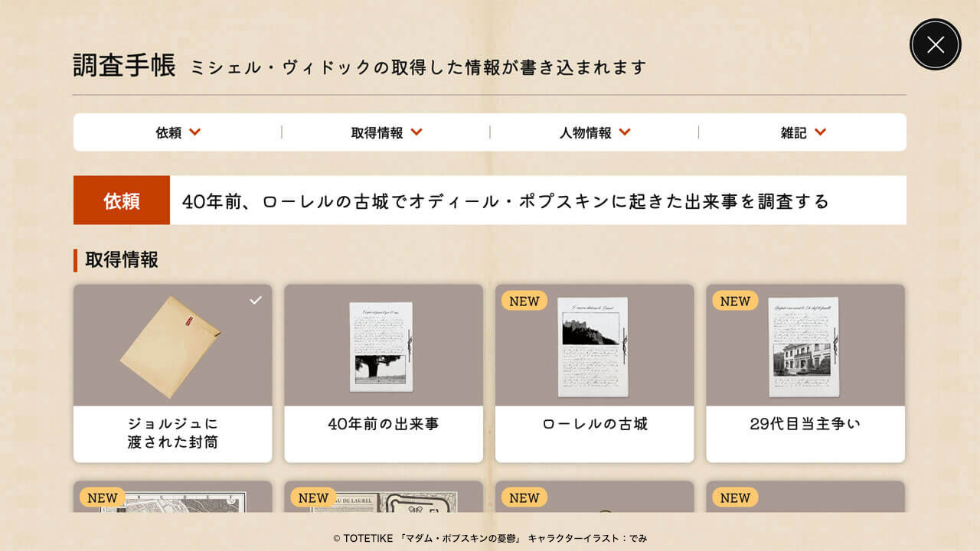Click the checkmark on the envelope card
The width and height of the screenshot is (980, 551).
[x=256, y=301]
